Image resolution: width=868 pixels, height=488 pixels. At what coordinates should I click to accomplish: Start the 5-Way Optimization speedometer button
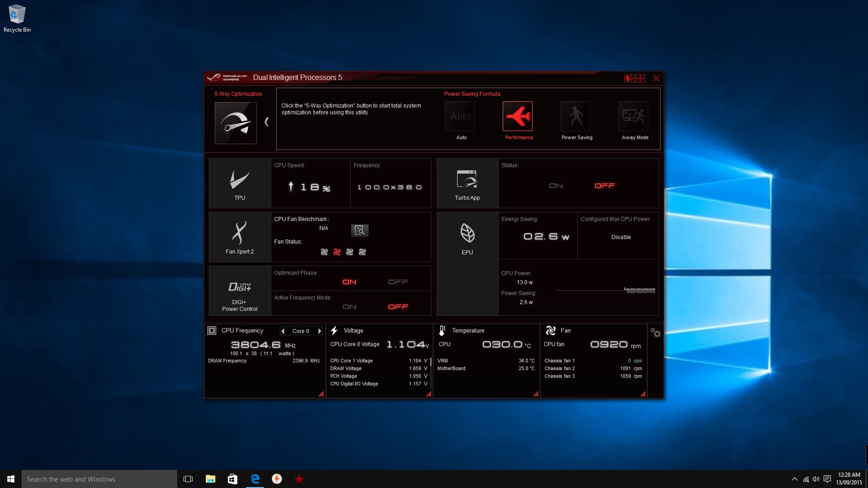236,123
